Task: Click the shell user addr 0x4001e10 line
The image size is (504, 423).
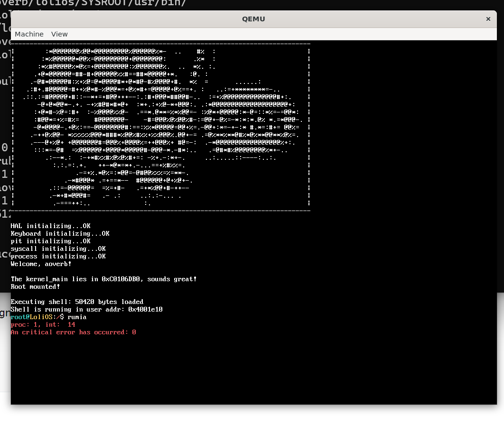Action: 86,310
